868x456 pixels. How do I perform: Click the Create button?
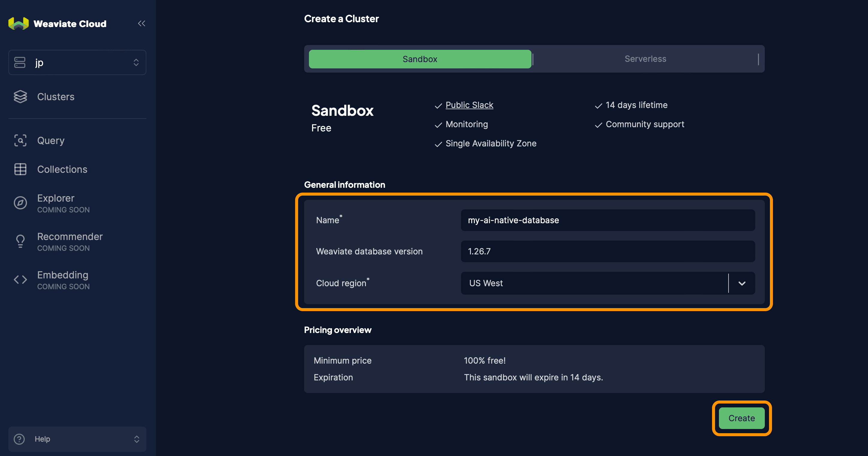point(741,418)
